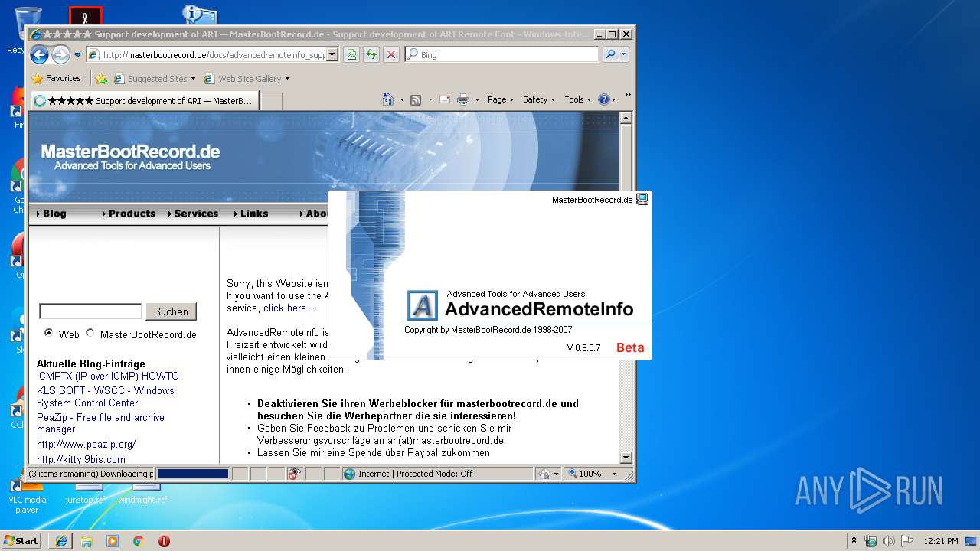Click the popup blocker status icon
This screenshot has height=551, width=980.
pyautogui.click(x=295, y=474)
